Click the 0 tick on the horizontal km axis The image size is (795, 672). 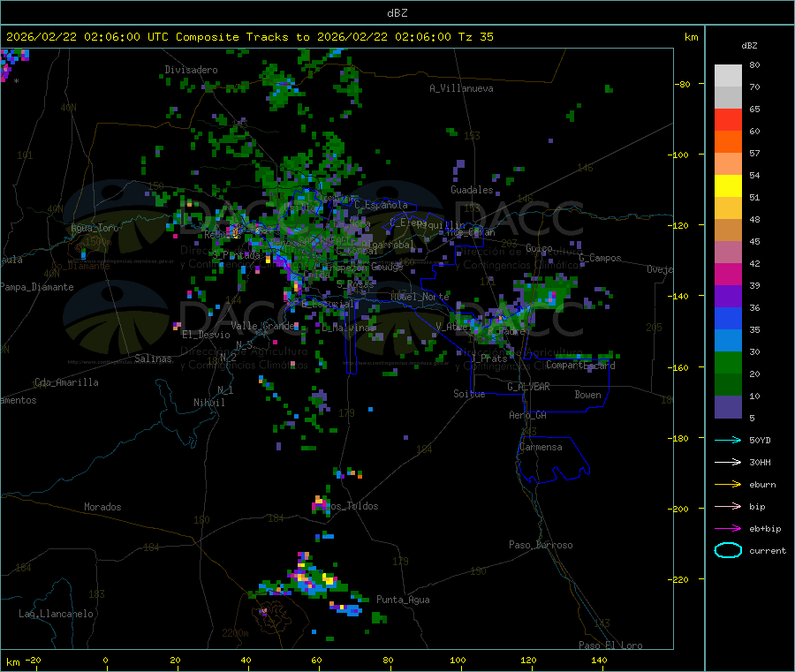coord(105,660)
